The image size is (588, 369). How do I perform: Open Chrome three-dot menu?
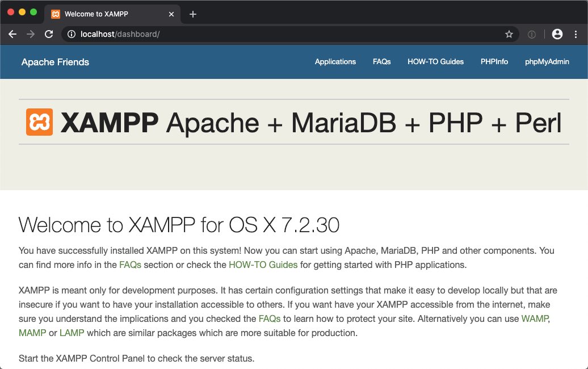tap(576, 34)
